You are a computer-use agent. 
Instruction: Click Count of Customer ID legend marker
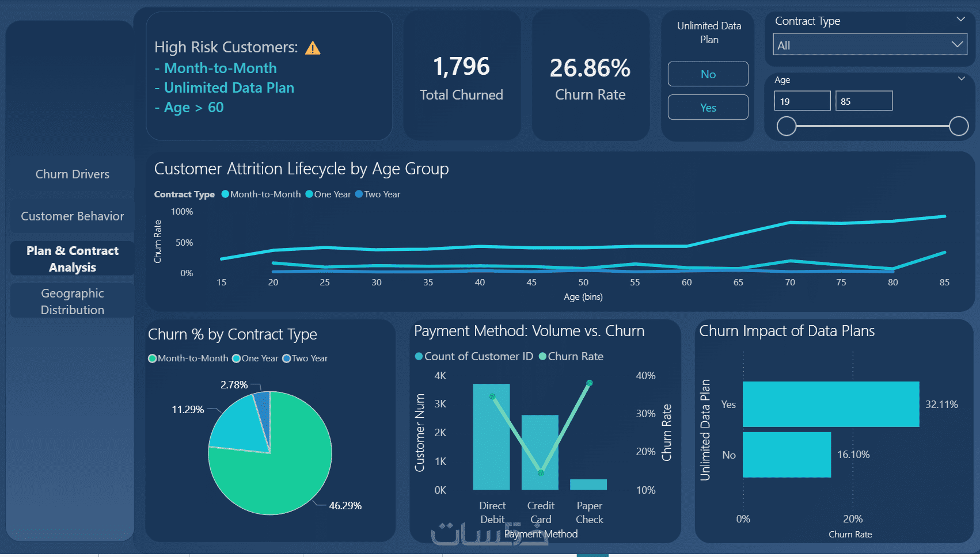(419, 357)
